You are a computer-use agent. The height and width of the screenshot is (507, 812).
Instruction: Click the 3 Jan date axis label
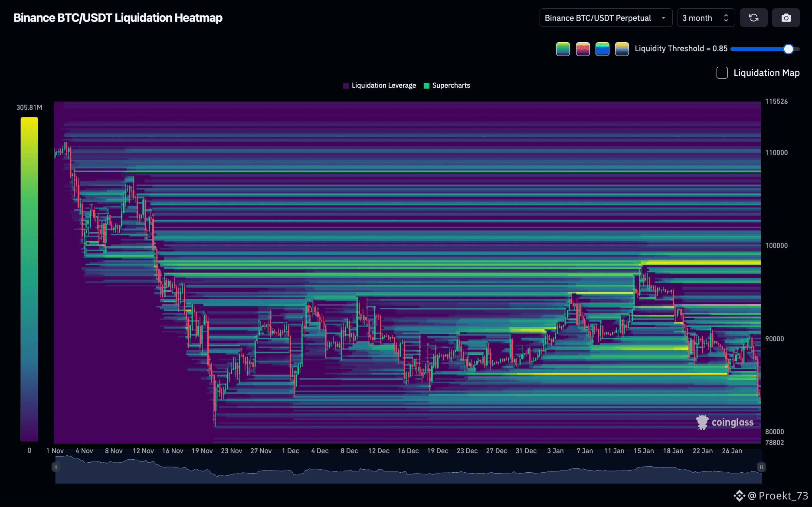pyautogui.click(x=555, y=451)
